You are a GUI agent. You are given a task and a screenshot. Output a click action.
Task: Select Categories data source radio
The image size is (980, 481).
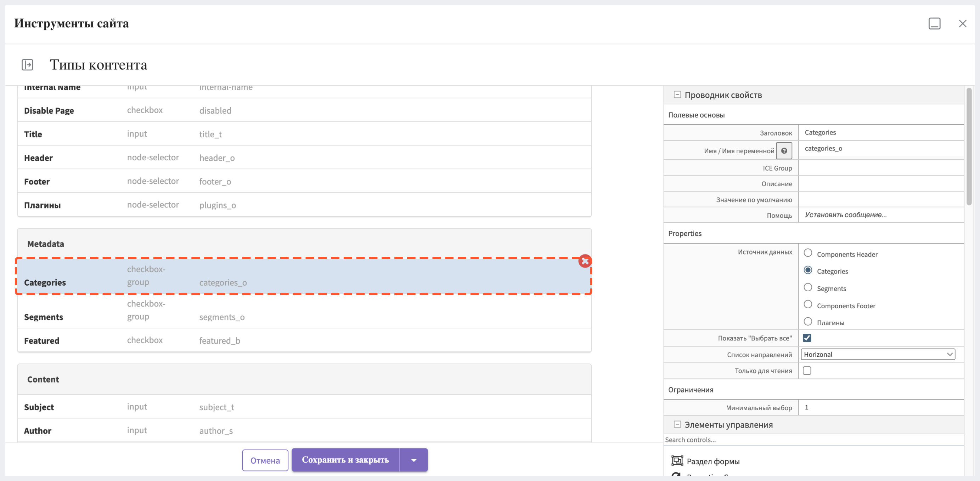[808, 270]
